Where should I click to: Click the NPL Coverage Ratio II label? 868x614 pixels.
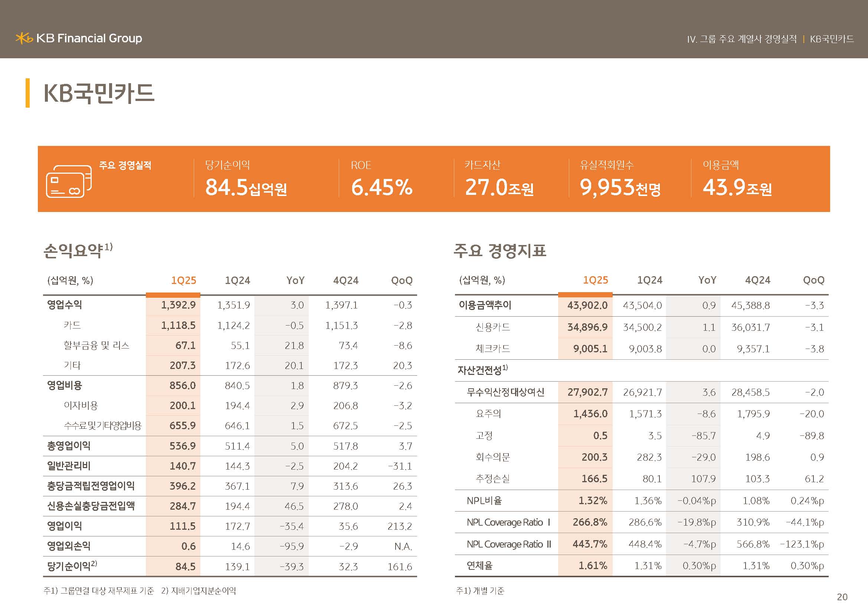point(508,544)
